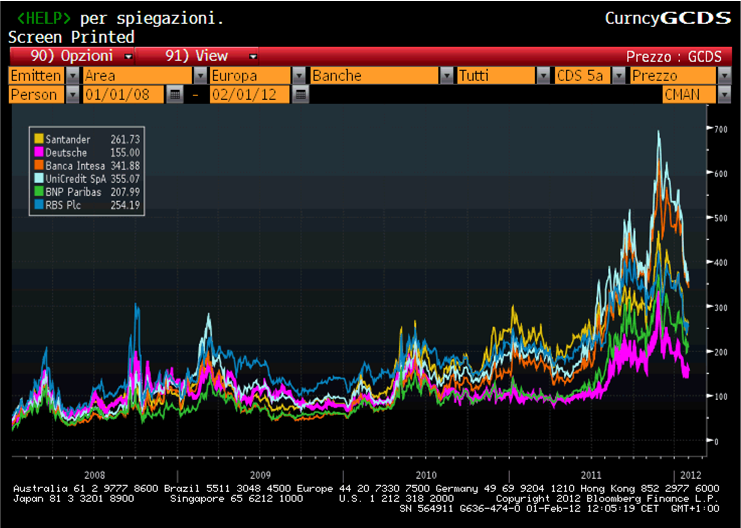Click the 2009 x-axis year label

tap(260, 475)
